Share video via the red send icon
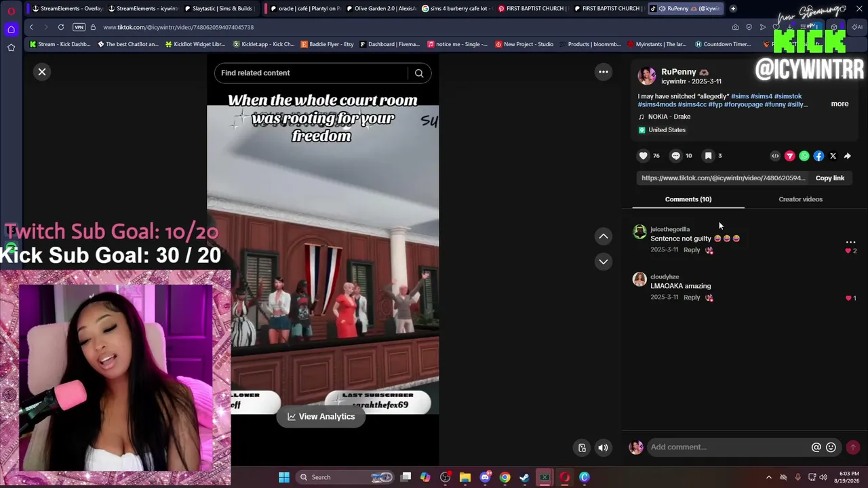Viewport: 868px width, 488px height. coord(789,156)
